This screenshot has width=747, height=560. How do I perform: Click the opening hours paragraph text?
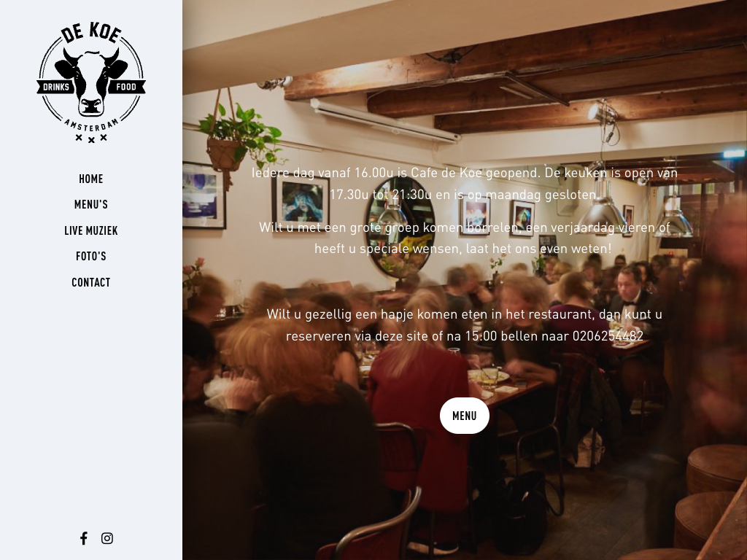click(x=465, y=183)
